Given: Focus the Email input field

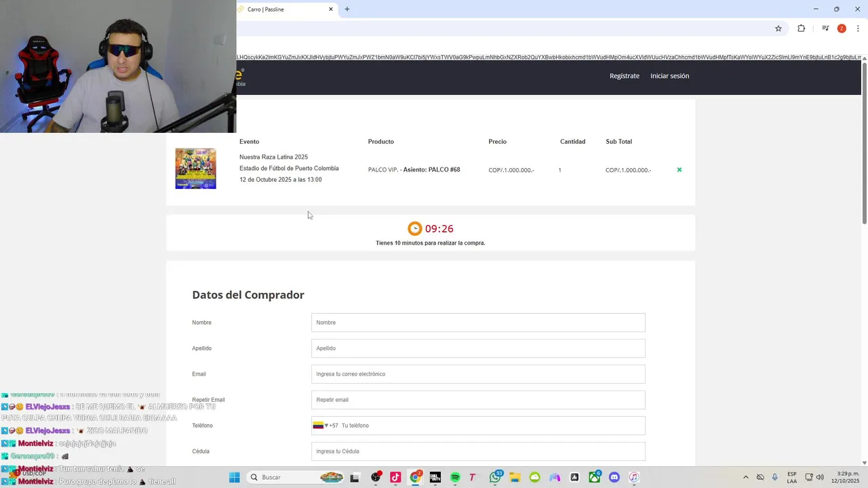Looking at the screenshot, I should pyautogui.click(x=478, y=374).
